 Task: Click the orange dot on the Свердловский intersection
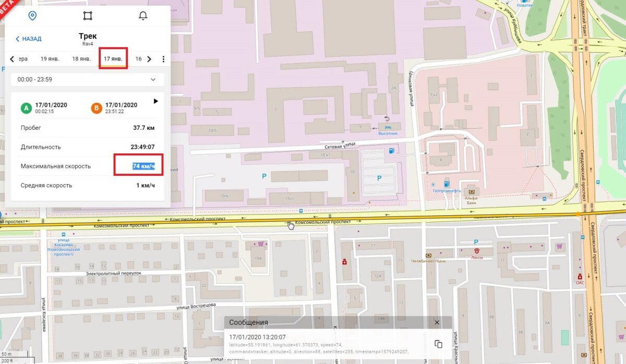coord(577,214)
